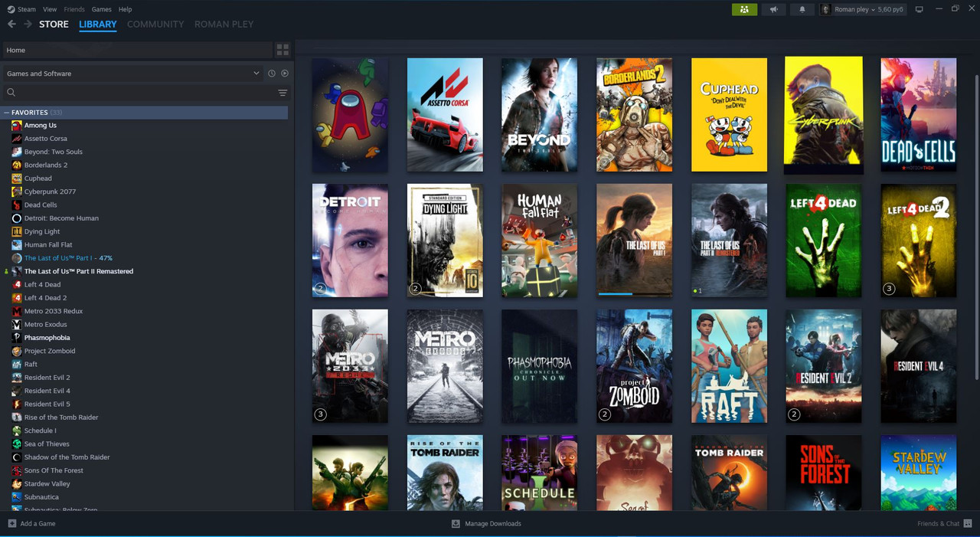Image resolution: width=980 pixels, height=537 pixels.
Task: Click the Steam logo icon in the menu bar
Action: click(x=11, y=9)
